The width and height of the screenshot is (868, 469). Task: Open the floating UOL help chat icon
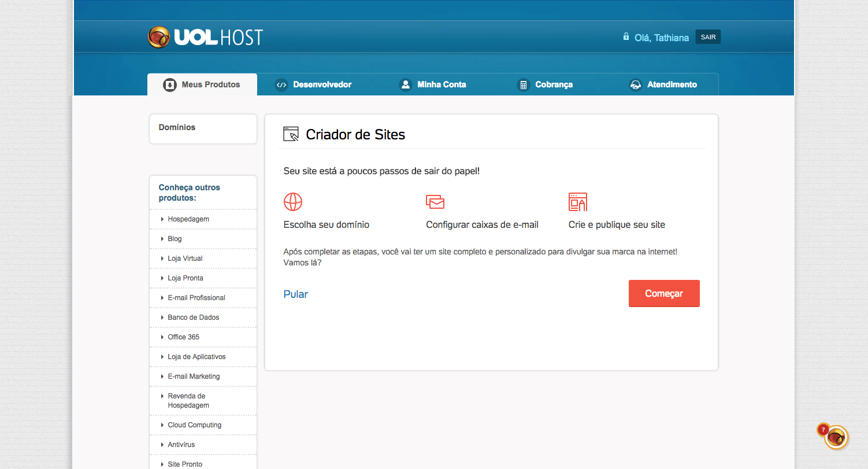click(836, 437)
